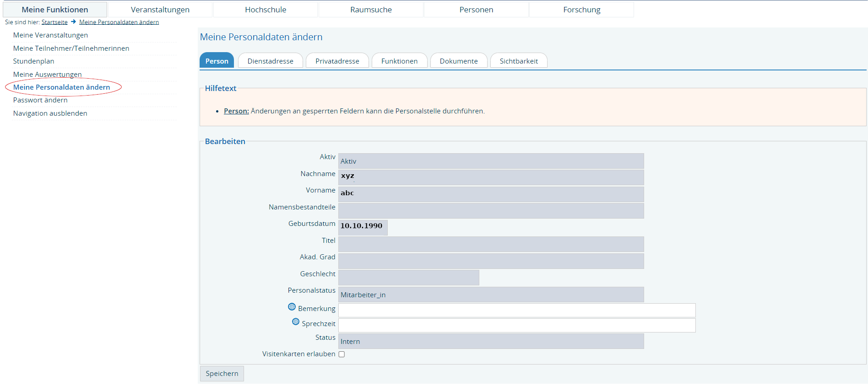Focus the Bemerkung input field

tap(517, 310)
